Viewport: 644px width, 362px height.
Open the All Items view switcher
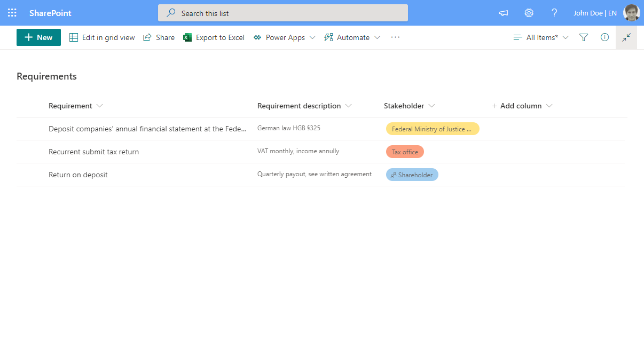tap(541, 37)
